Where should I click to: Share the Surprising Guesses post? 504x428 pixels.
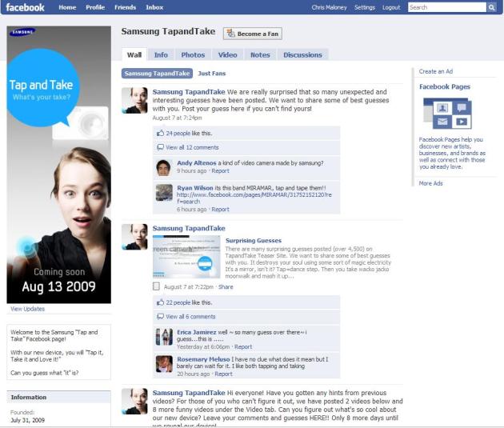click(226, 286)
